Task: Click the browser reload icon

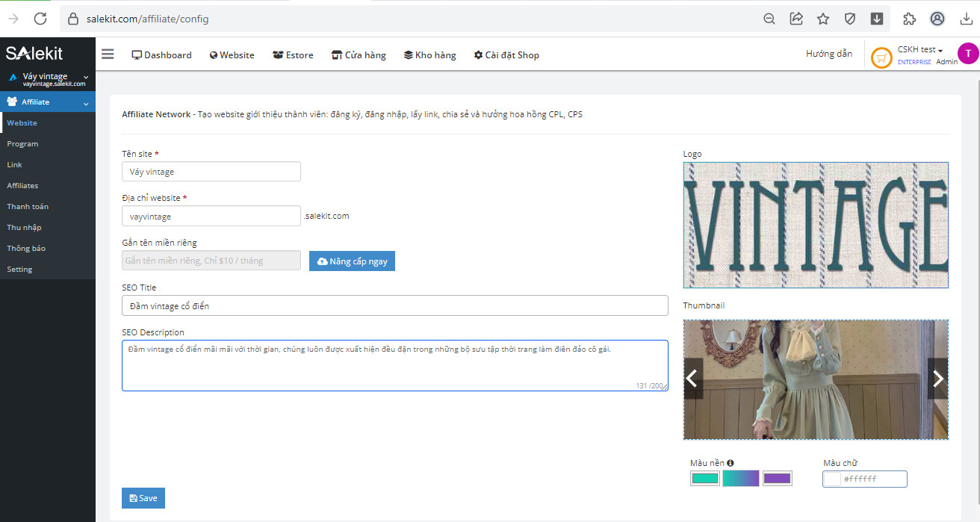Action: click(x=40, y=19)
